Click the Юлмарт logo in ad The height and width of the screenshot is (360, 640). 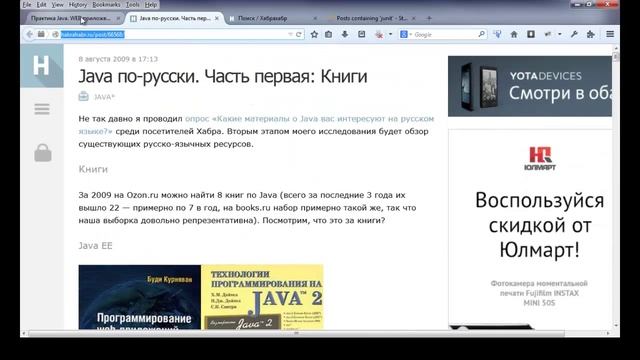point(540,159)
